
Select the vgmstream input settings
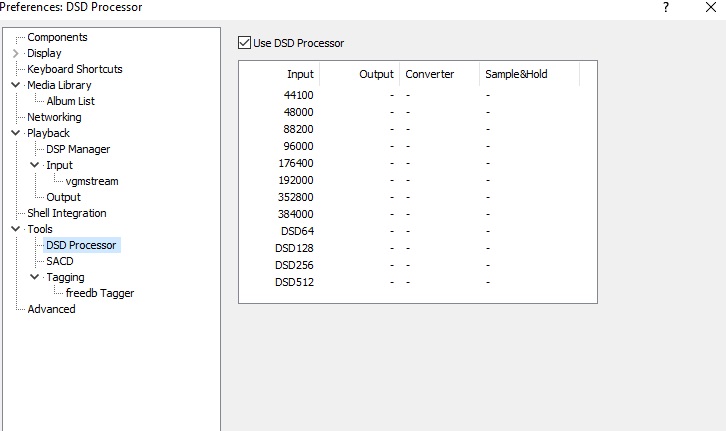(x=92, y=181)
